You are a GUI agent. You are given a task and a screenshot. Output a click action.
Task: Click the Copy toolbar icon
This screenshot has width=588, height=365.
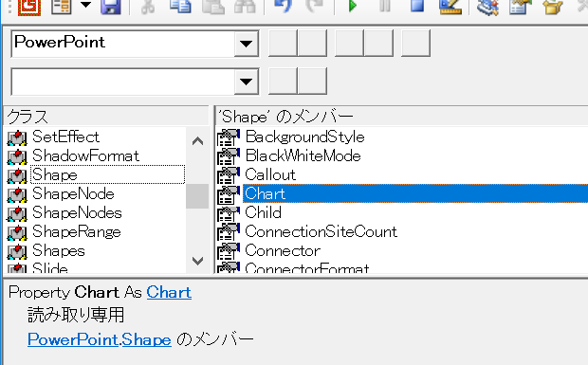(180, 7)
